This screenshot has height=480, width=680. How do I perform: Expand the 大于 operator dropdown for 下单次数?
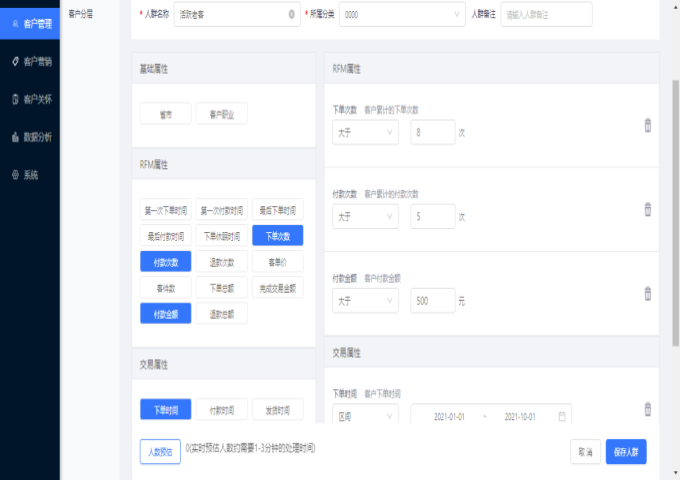pyautogui.click(x=365, y=132)
